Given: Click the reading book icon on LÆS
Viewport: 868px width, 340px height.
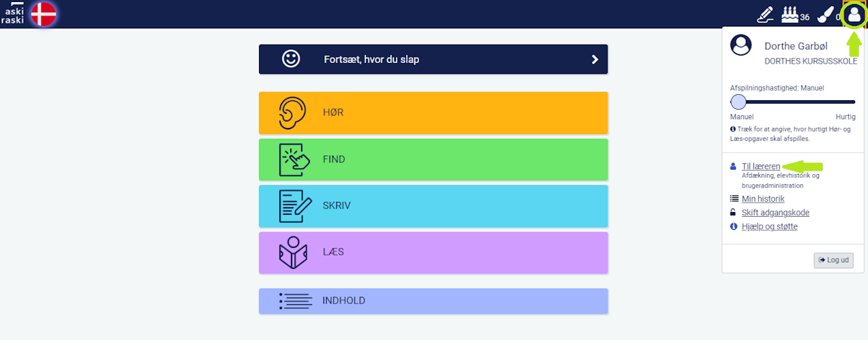Looking at the screenshot, I should 294,253.
